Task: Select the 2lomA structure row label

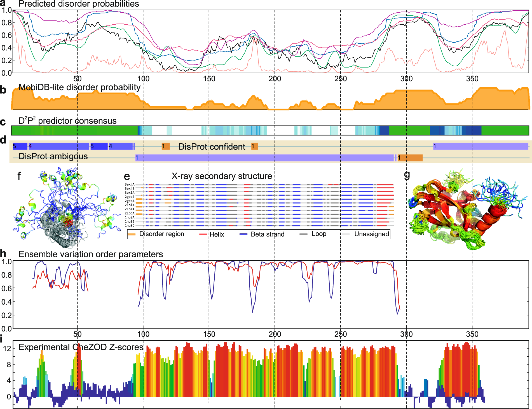Action: click(130, 209)
